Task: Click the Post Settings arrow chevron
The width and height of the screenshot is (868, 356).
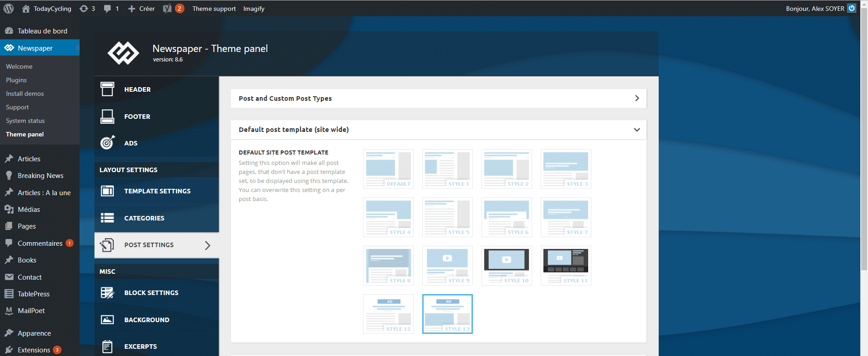Action: (x=208, y=245)
